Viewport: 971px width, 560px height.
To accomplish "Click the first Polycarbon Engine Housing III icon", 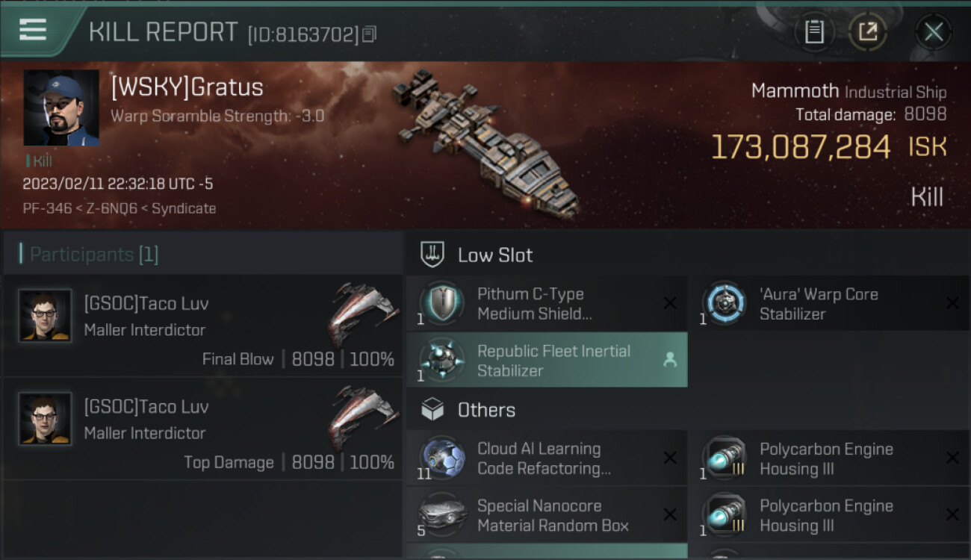I will click(725, 458).
